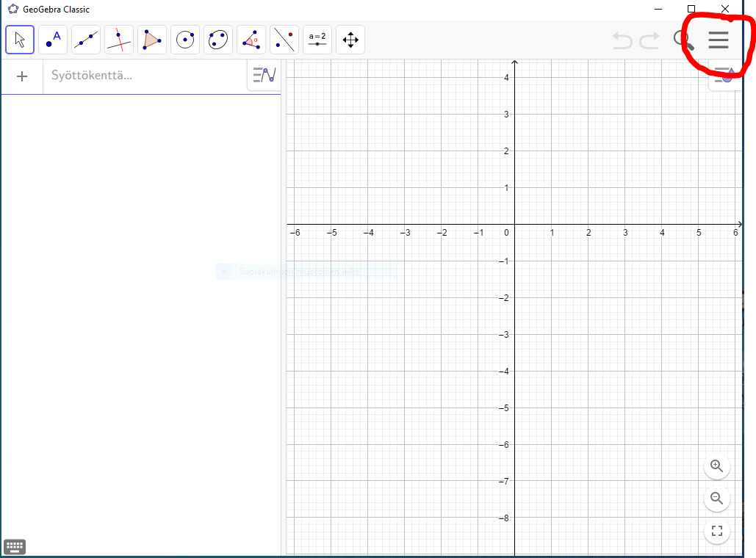Viewport: 756px width, 558px height.
Task: Click the search magnifier icon
Action: point(684,40)
